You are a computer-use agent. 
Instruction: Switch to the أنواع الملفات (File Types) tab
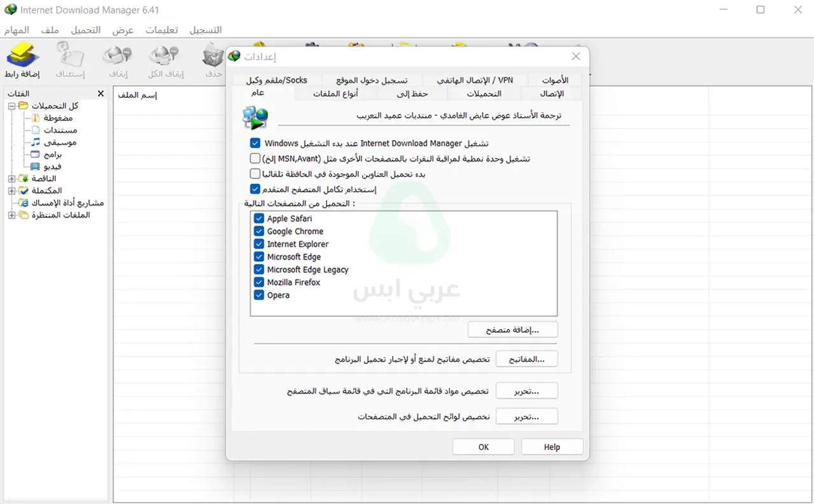[335, 94]
